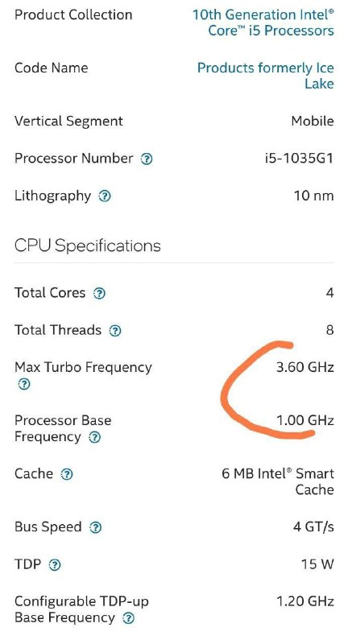
Task: Click the 10 nm lithography value
Action: pyautogui.click(x=313, y=196)
